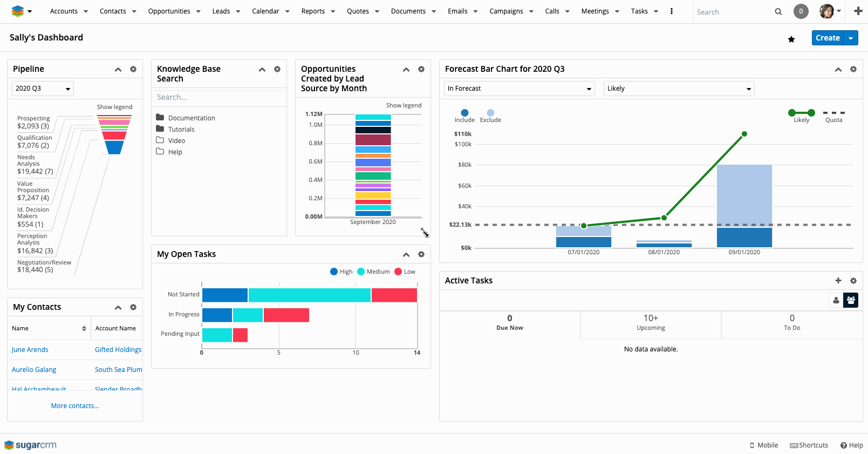Click the search magnifier icon in top bar
The width and height of the screenshot is (868, 454).
pos(778,12)
